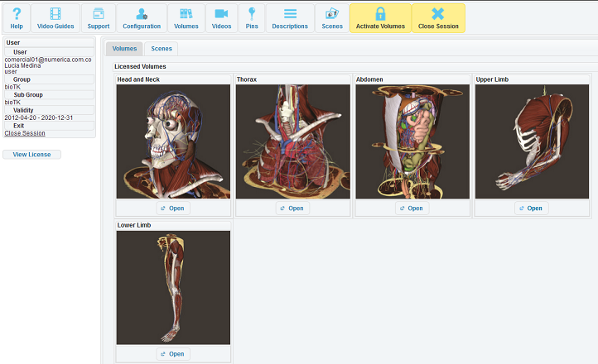Click the Lucia Medina name text
Viewport: 598px width, 364px height.
pyautogui.click(x=22, y=65)
